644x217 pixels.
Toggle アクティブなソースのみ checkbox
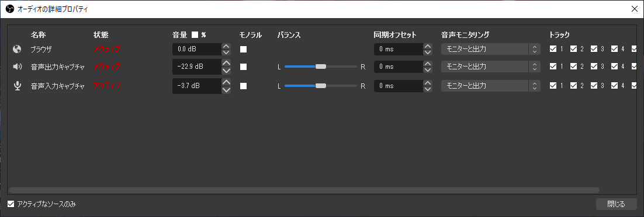[x=11, y=204]
